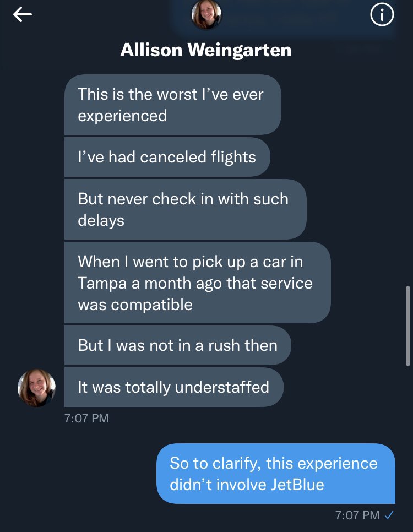
Task: Select the "It was totally understaffed" message
Action: [x=173, y=387]
